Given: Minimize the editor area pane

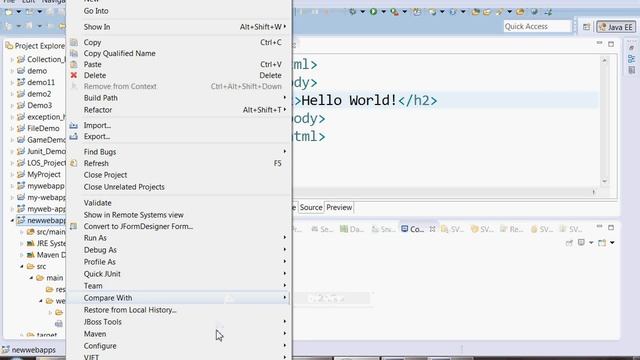Looking at the screenshot, I should (599, 43).
